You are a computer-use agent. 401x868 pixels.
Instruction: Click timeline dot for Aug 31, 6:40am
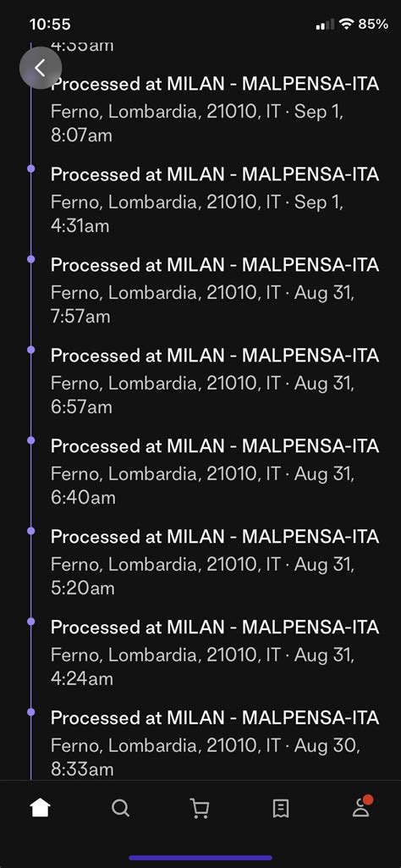[31, 440]
